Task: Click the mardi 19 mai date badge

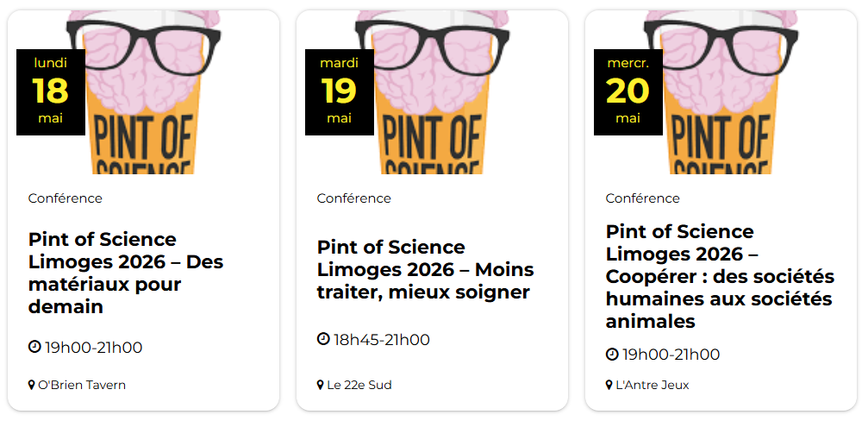Action: point(340,91)
